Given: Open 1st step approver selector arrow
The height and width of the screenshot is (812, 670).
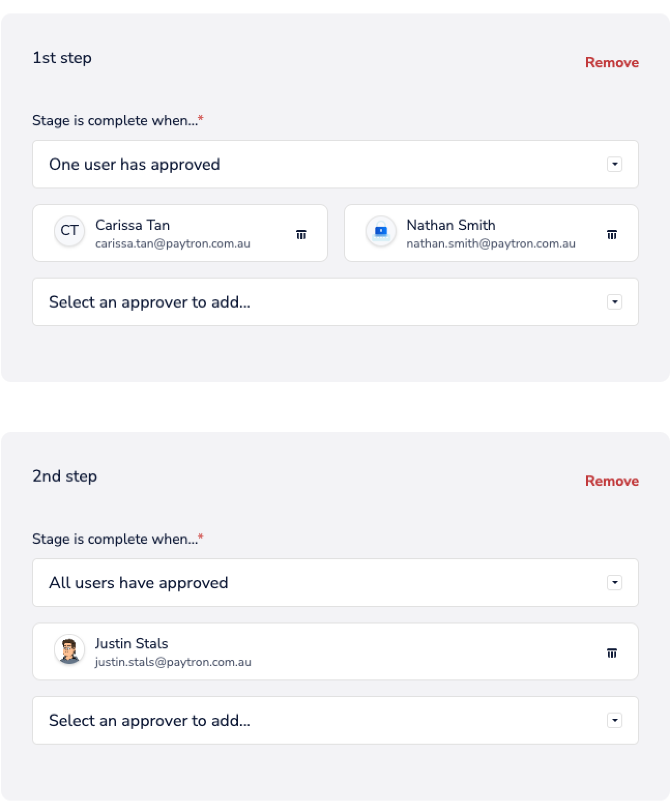Looking at the screenshot, I should [614, 302].
